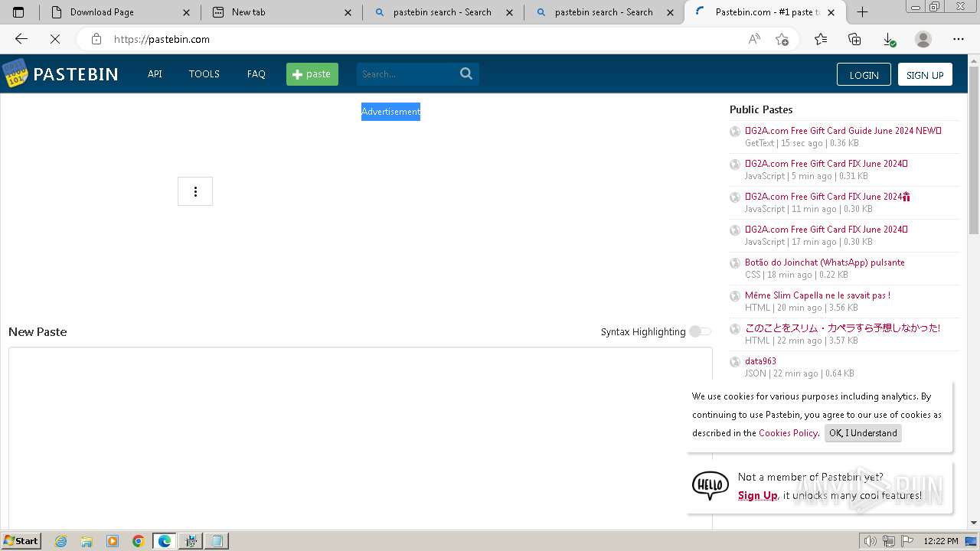980x551 pixels.
Task: Click the SIGN UP button
Action: [925, 74]
